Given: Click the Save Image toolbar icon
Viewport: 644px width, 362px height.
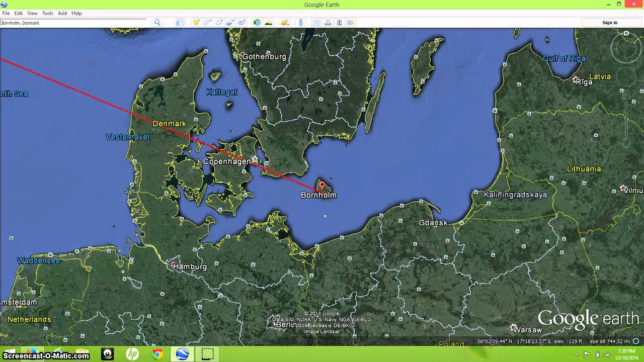Looking at the screenshot, I should coord(340,23).
